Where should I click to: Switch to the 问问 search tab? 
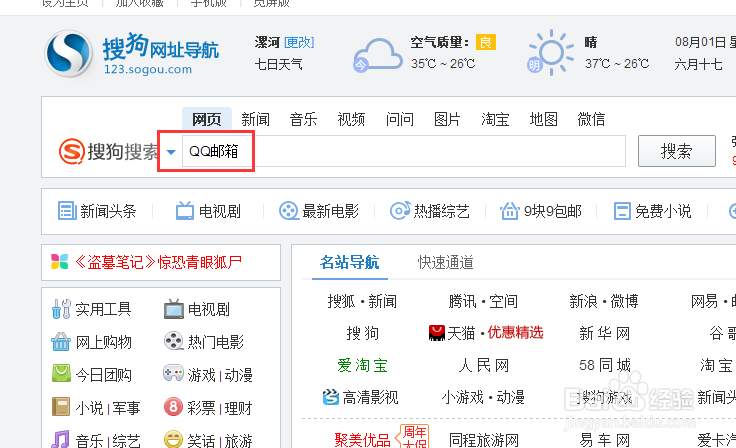[x=399, y=119]
